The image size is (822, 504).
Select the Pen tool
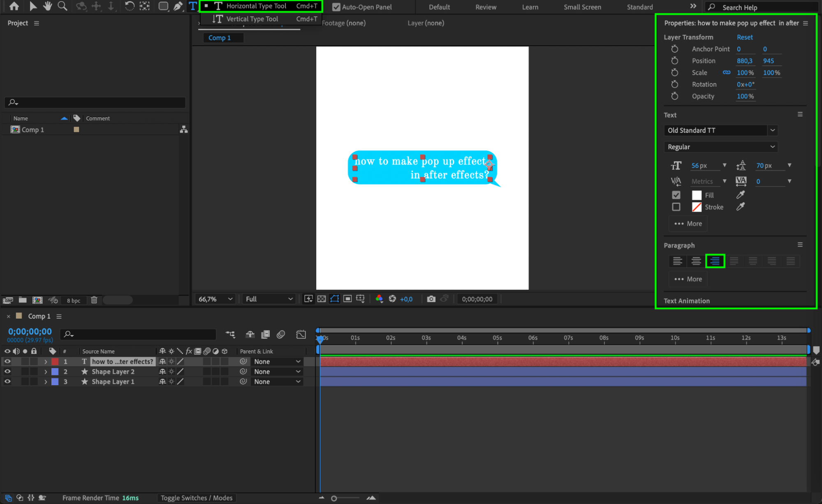[x=178, y=6]
